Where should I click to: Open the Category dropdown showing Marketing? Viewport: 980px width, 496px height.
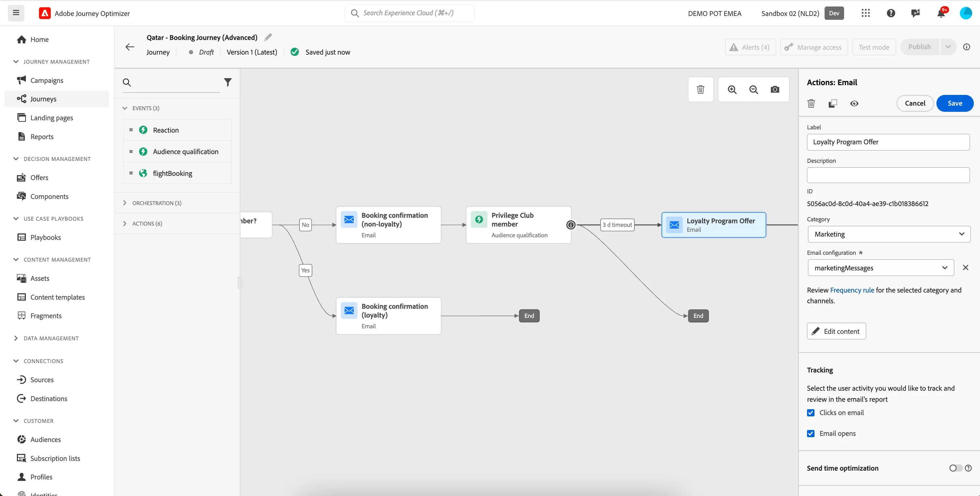(x=889, y=234)
